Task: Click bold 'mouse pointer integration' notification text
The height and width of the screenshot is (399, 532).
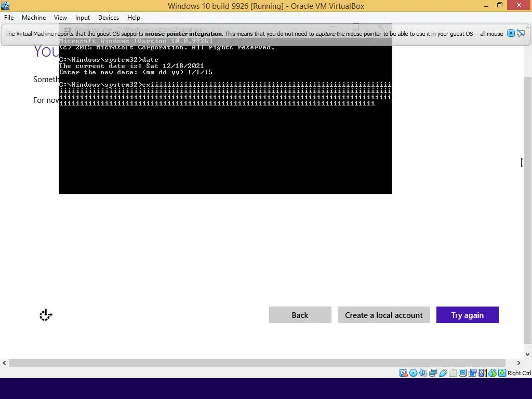Action: click(x=183, y=34)
